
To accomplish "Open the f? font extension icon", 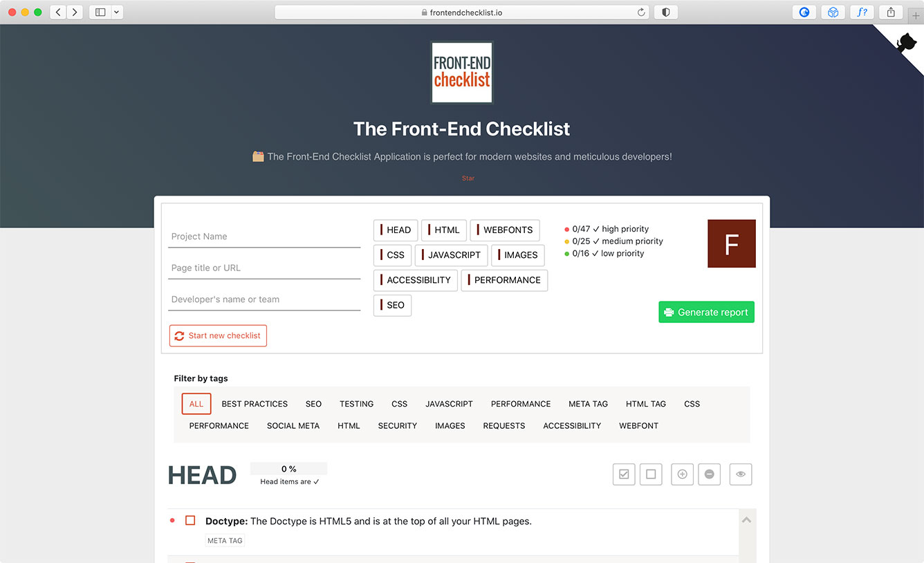I will 862,12.
